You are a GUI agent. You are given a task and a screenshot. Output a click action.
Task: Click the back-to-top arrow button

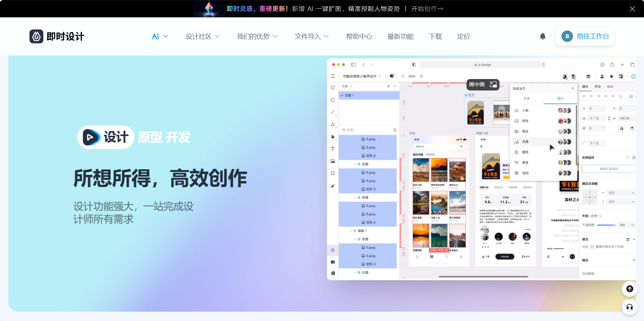click(629, 289)
